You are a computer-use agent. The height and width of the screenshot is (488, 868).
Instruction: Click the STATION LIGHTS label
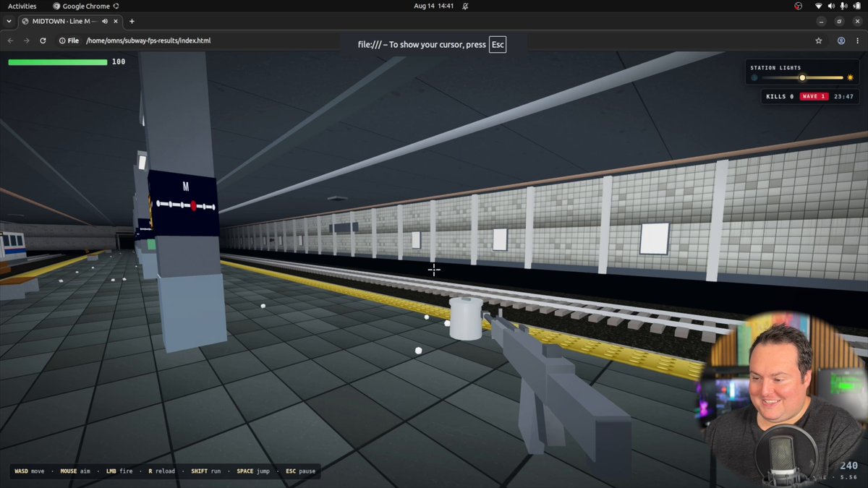[x=775, y=68]
